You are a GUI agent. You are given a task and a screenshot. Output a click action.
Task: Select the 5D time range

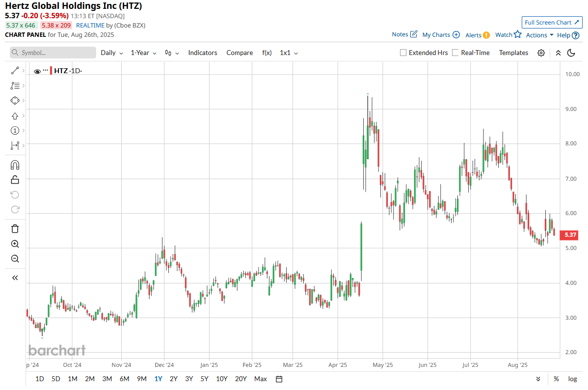point(56,379)
